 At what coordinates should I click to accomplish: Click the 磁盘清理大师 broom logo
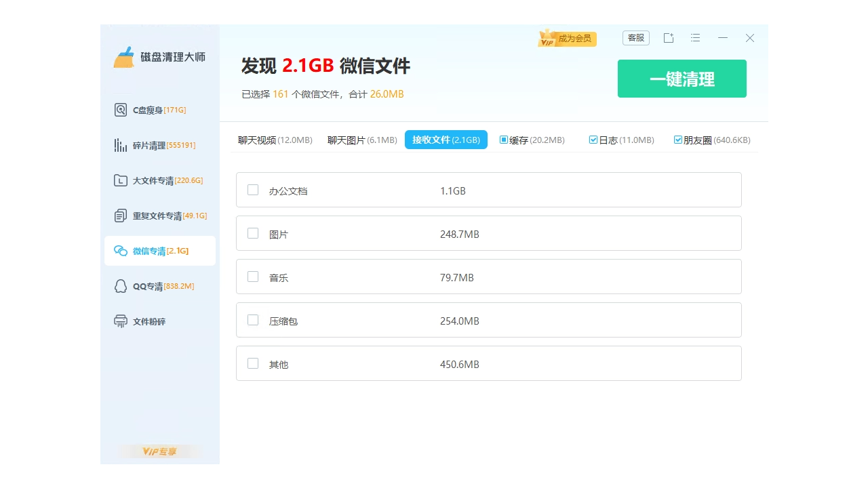(x=125, y=58)
